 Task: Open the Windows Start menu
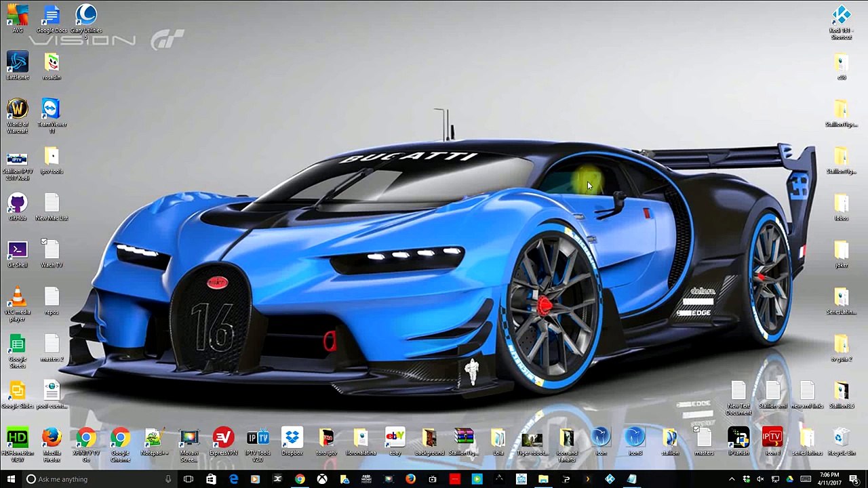coord(11,479)
